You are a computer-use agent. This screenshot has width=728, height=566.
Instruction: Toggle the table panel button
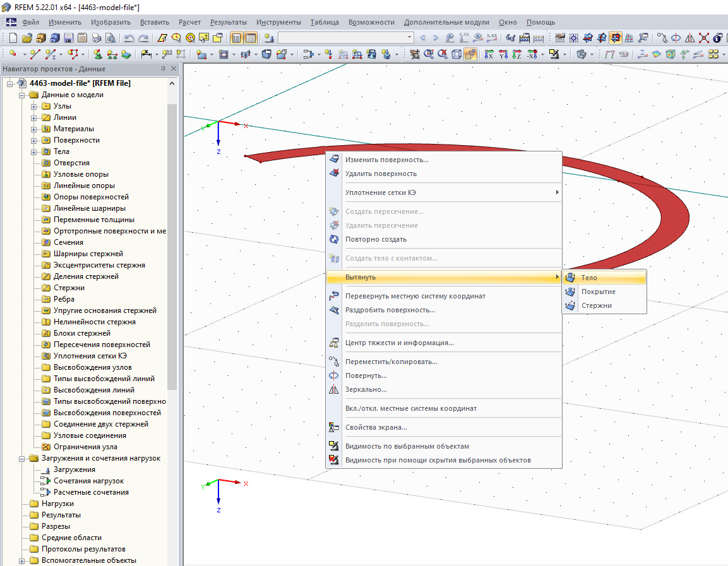[x=250, y=38]
